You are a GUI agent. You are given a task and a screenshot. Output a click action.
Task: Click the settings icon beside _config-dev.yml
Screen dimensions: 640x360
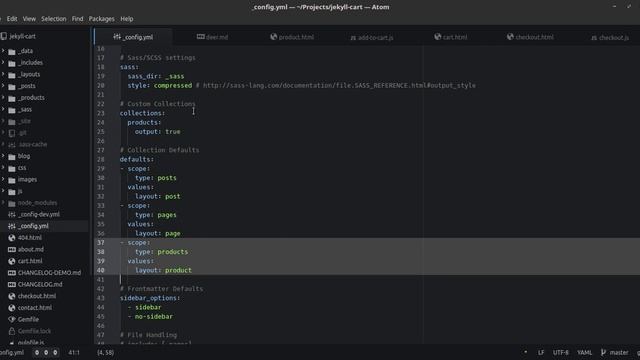click(x=12, y=214)
